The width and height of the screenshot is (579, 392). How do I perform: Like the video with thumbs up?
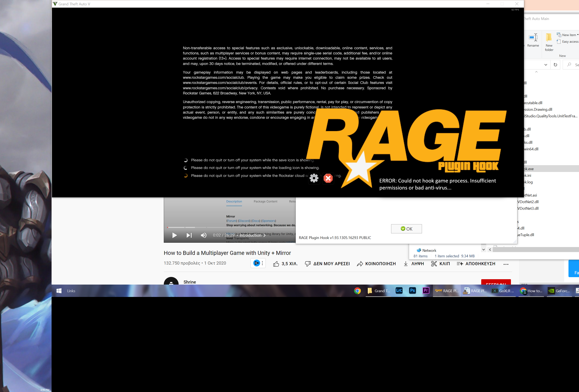tap(276, 264)
